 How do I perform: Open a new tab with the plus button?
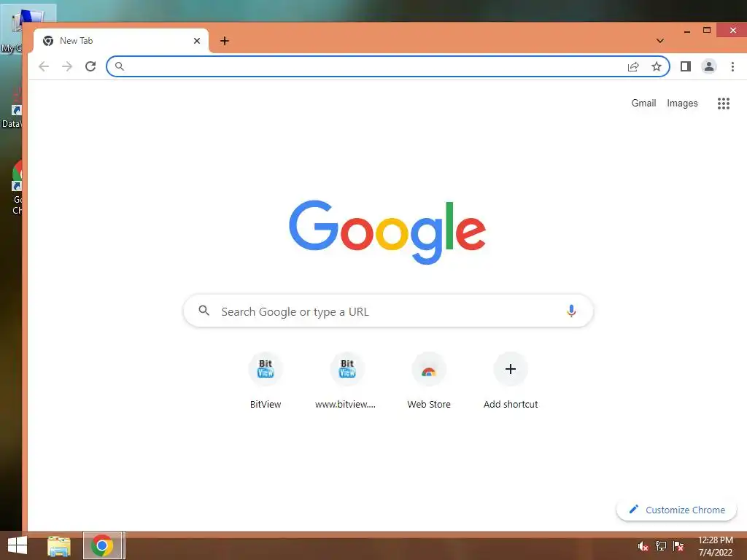click(x=225, y=41)
